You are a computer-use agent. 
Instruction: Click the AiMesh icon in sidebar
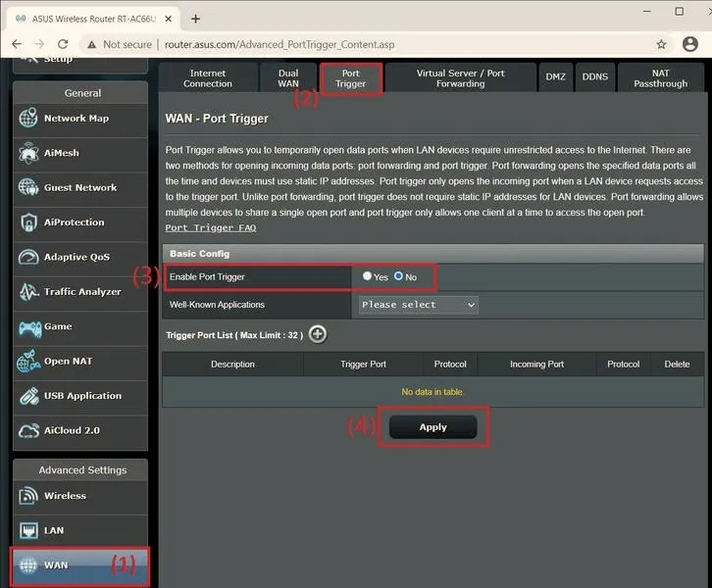pyautogui.click(x=28, y=153)
